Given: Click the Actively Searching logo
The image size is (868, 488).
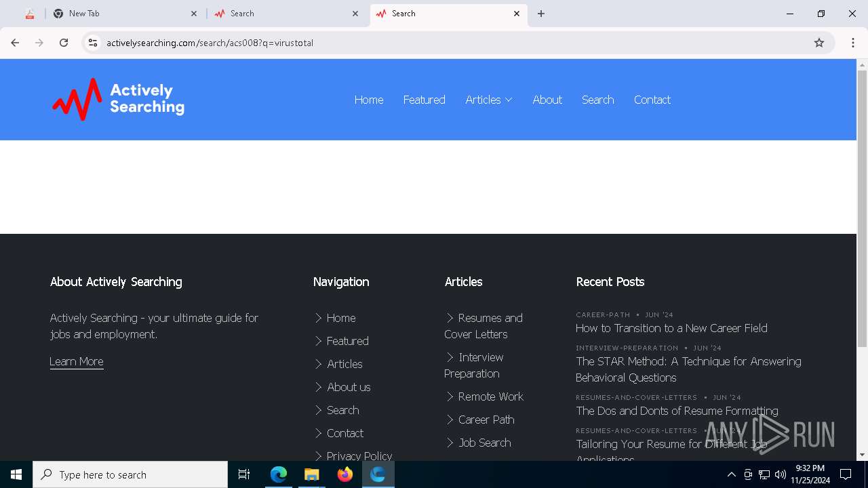Looking at the screenshot, I should pyautogui.click(x=118, y=100).
